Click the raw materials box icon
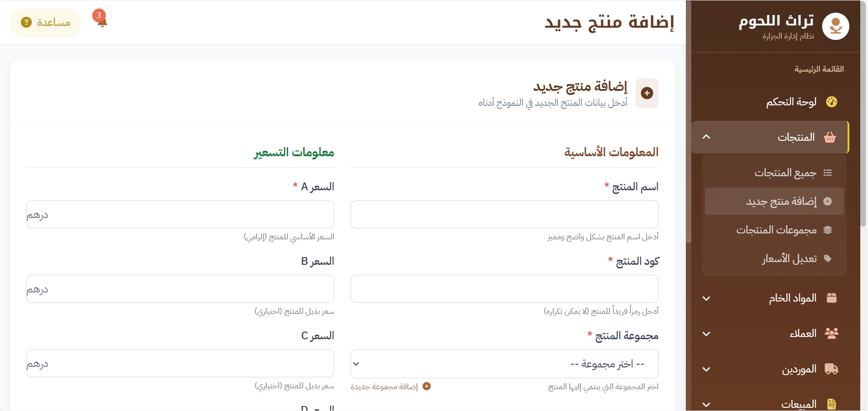The image size is (868, 411). click(x=831, y=298)
